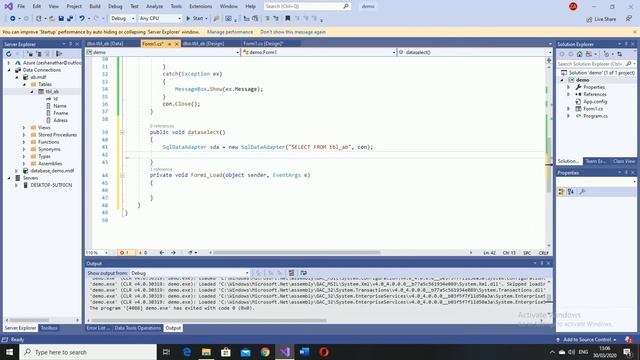Click the Home icon in Solution Explorer
The height and width of the screenshot is (360, 640).
point(579,54)
